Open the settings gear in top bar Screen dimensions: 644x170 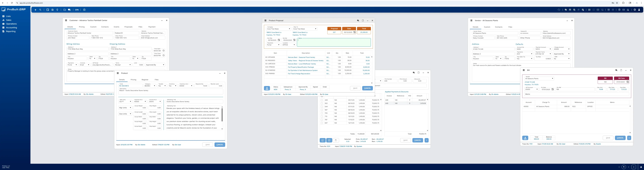tap(634, 10)
